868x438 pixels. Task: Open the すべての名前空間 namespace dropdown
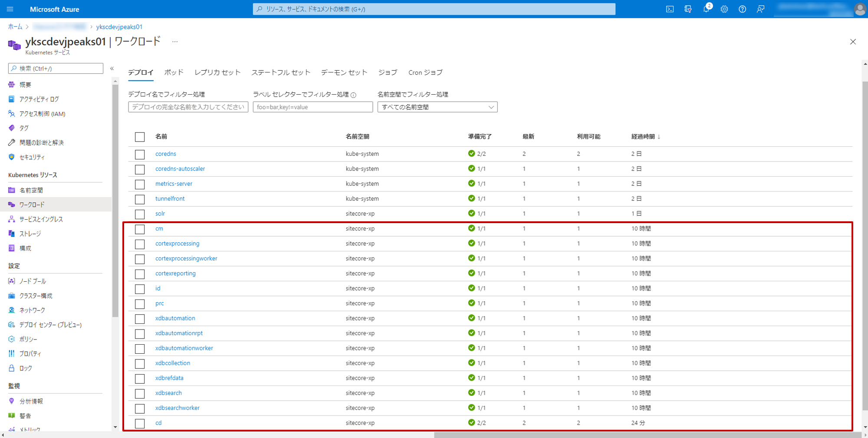click(437, 107)
